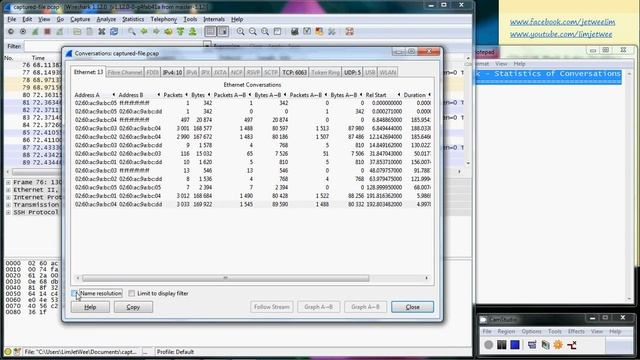640x360 pixels.
Task: Toggle packet list colorizing icon
Action: [x=210, y=31]
